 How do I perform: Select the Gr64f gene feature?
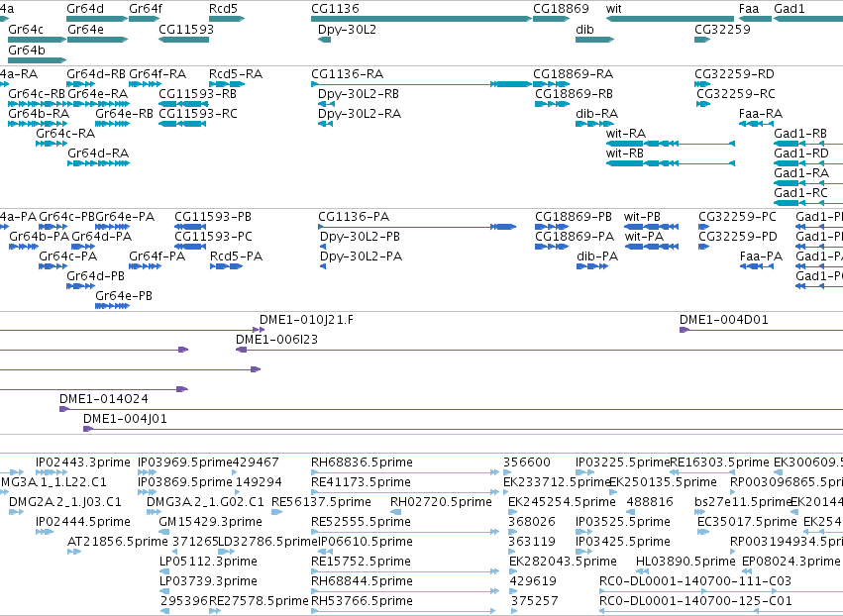tap(144, 19)
